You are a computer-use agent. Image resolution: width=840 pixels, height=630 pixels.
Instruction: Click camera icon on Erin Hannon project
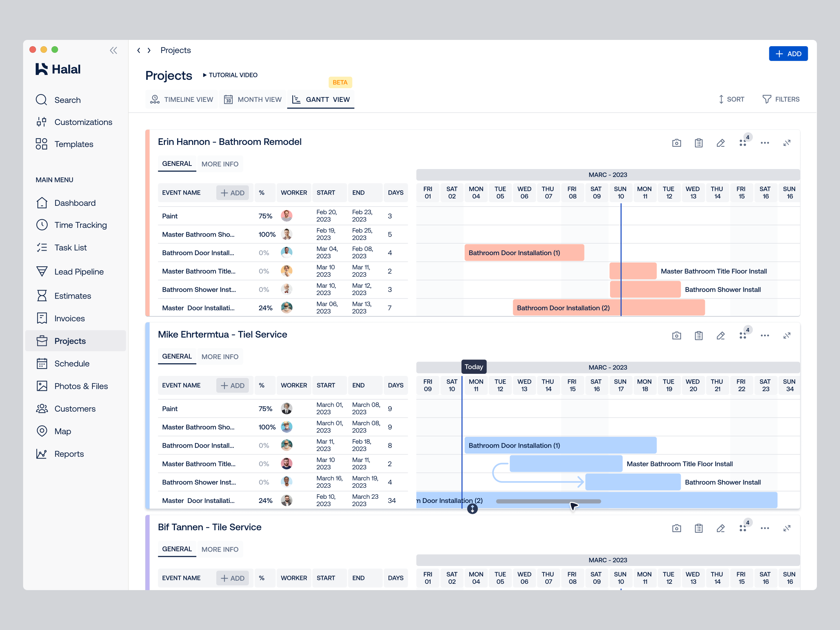676,143
